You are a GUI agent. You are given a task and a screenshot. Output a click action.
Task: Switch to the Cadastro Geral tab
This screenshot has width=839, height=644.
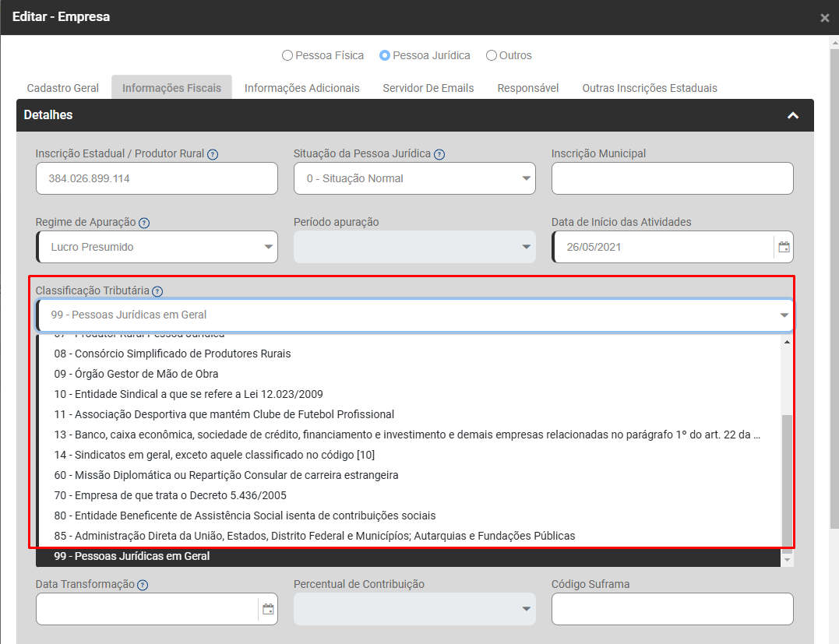click(x=63, y=88)
